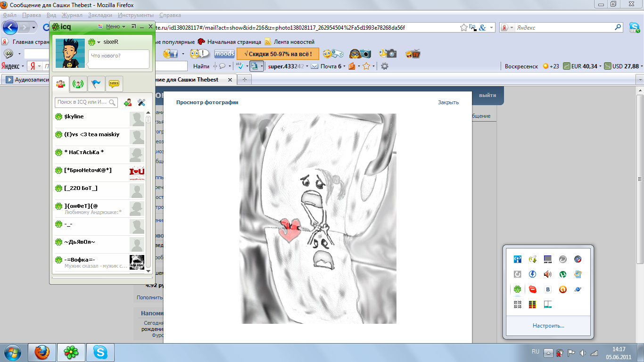Click Настроить... in tray popup
Image resolution: width=644 pixels, height=362 pixels.
click(548, 326)
